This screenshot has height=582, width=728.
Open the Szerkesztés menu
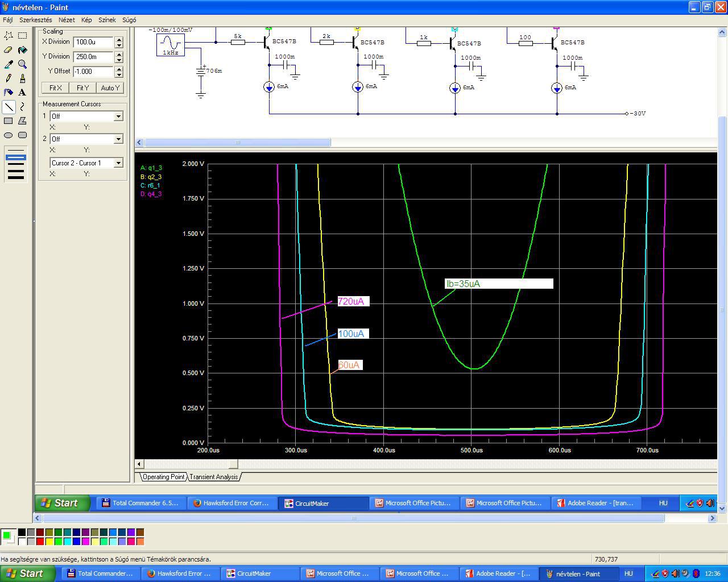35,20
